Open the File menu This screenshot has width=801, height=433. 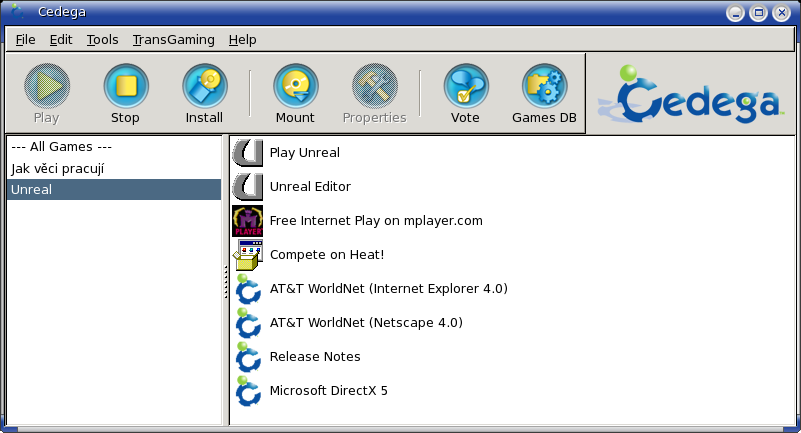[x=26, y=40]
